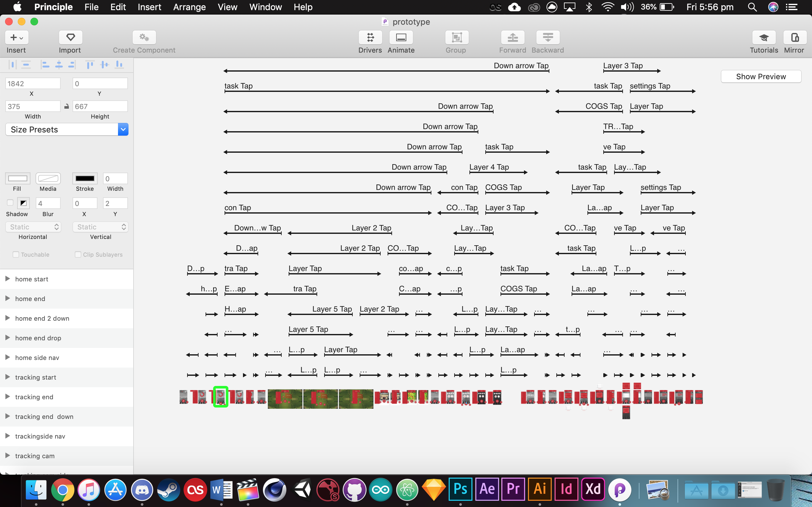Open the black Stroke color swatch
The width and height of the screenshot is (812, 507).
tap(85, 178)
